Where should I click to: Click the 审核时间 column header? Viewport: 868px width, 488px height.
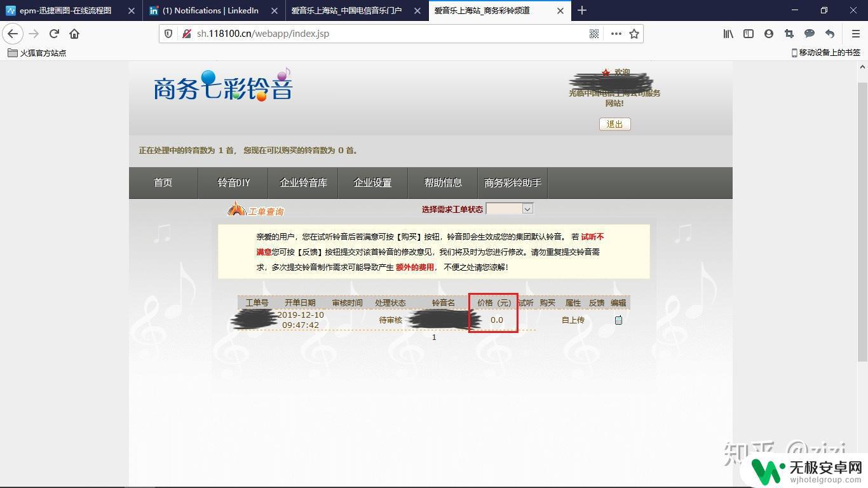(x=348, y=303)
